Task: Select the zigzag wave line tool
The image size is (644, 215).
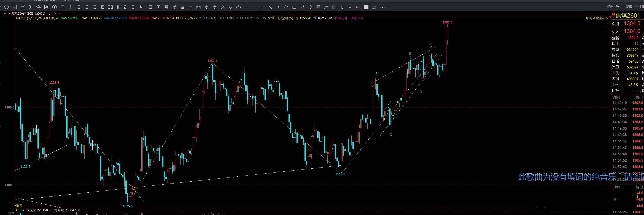Action: (286, 7)
